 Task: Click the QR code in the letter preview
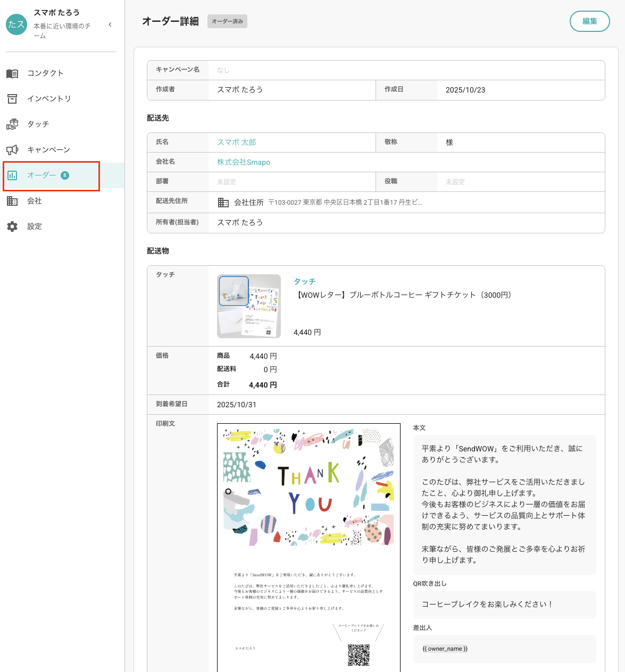[x=359, y=655]
